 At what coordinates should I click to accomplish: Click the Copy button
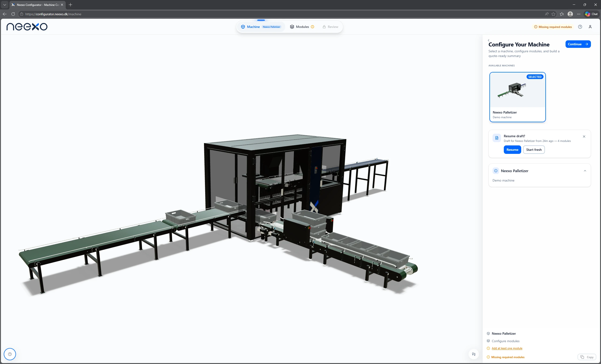coord(587,357)
